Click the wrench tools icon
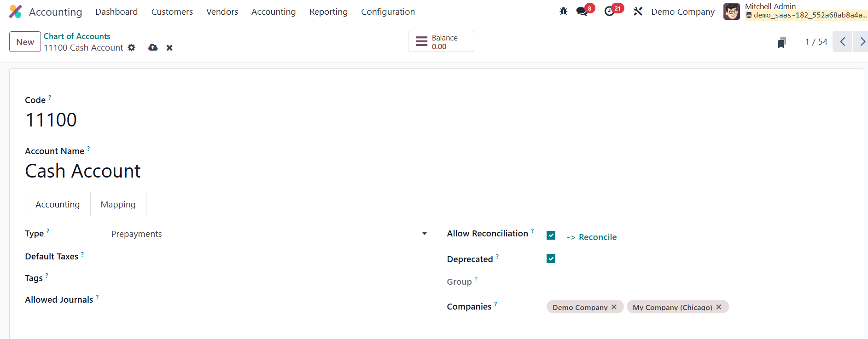The width and height of the screenshot is (868, 339). click(x=638, y=11)
